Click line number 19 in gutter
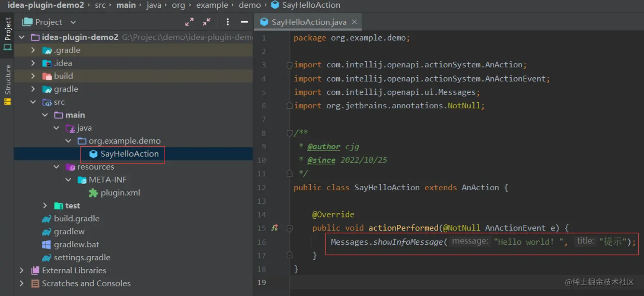This screenshot has width=644, height=296. (261, 283)
